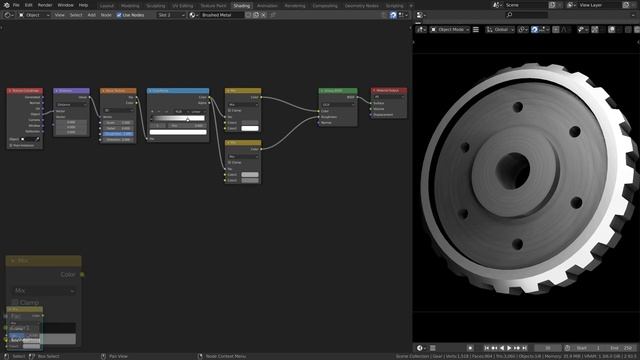This screenshot has height=360, width=640.
Task: Click the viewport header hamburger menu icon
Action: [476, 29]
